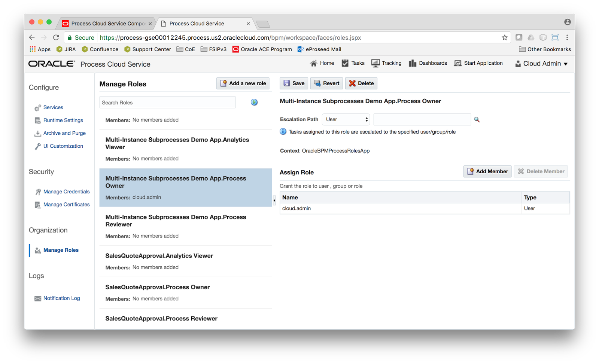This screenshot has height=364, width=599.
Task: Click the escalation path text field
Action: [422, 119]
